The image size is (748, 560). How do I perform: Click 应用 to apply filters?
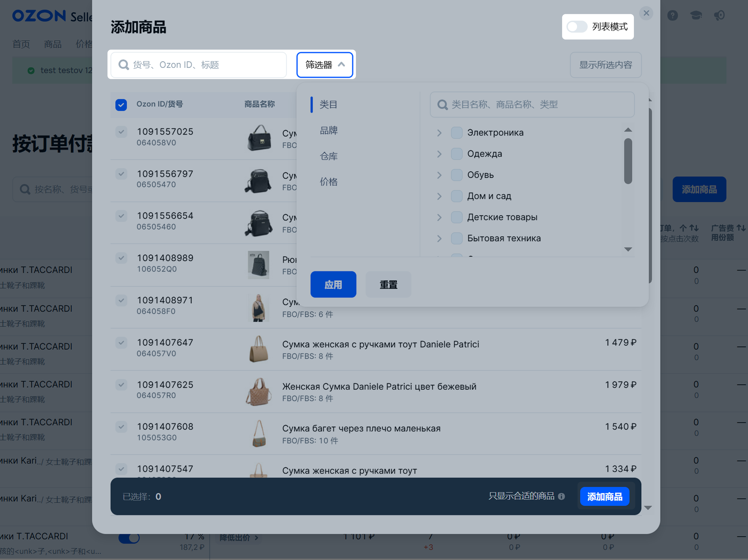pos(333,285)
